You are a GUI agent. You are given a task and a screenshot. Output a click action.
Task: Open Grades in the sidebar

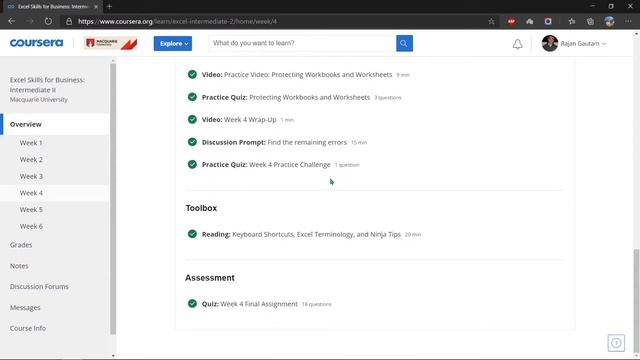coord(21,245)
